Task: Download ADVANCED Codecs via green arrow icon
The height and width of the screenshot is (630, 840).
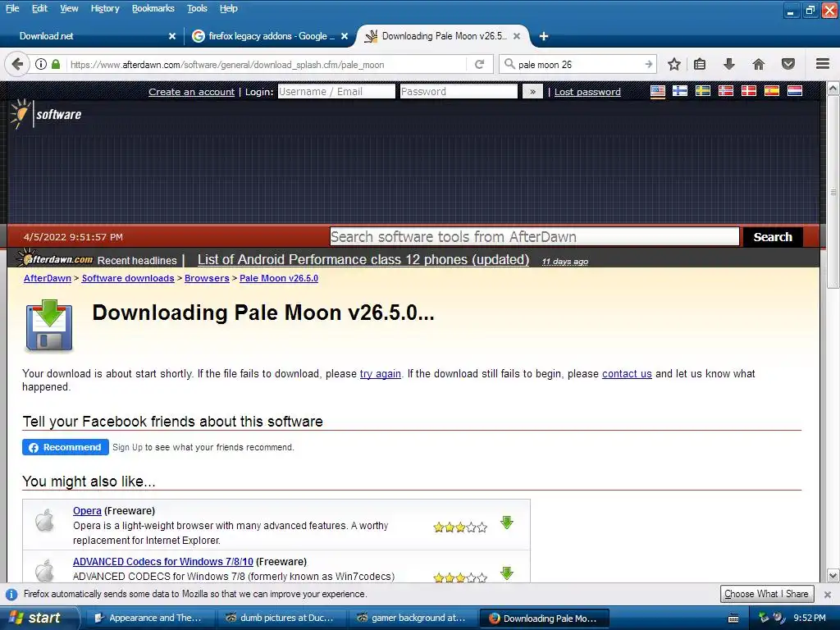Action: pyautogui.click(x=507, y=573)
